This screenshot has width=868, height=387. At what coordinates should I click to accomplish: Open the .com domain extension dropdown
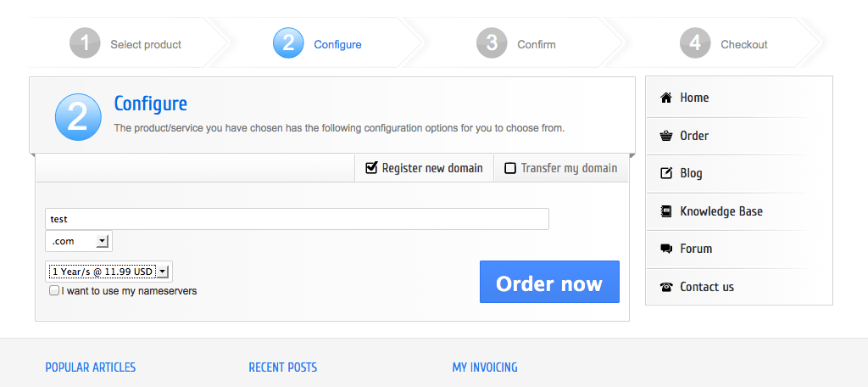(79, 241)
